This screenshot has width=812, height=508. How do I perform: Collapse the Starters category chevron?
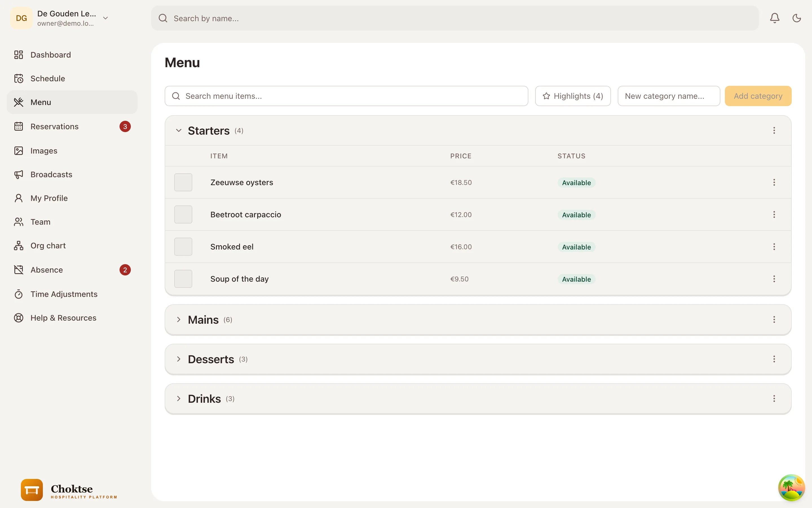[179, 130]
